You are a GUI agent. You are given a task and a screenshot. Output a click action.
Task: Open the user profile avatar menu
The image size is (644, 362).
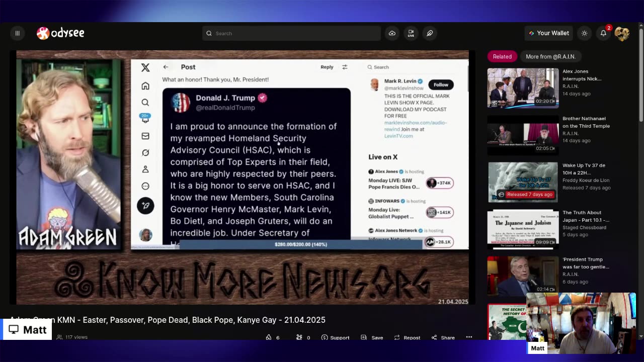click(x=622, y=33)
